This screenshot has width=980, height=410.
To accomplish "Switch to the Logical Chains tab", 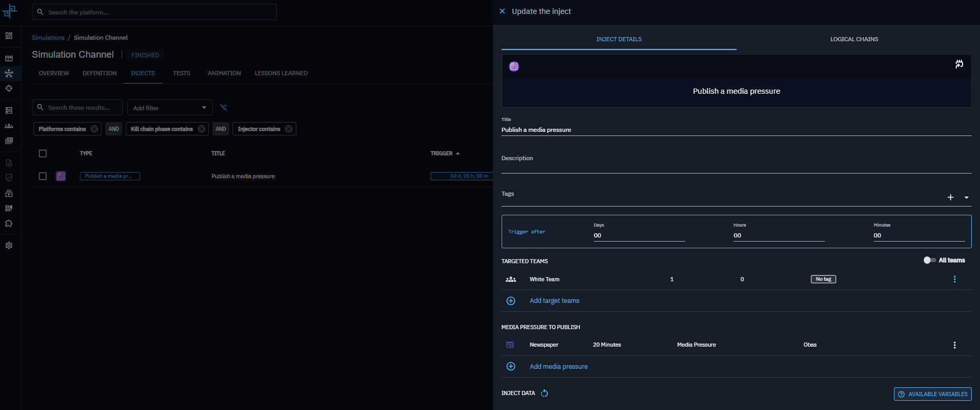I will click(854, 39).
